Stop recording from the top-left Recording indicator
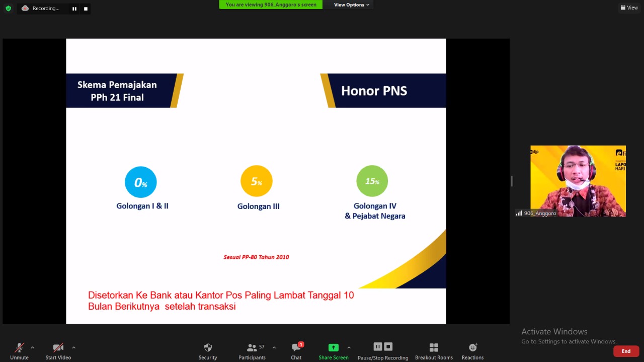The height and width of the screenshot is (362, 644). [86, 9]
